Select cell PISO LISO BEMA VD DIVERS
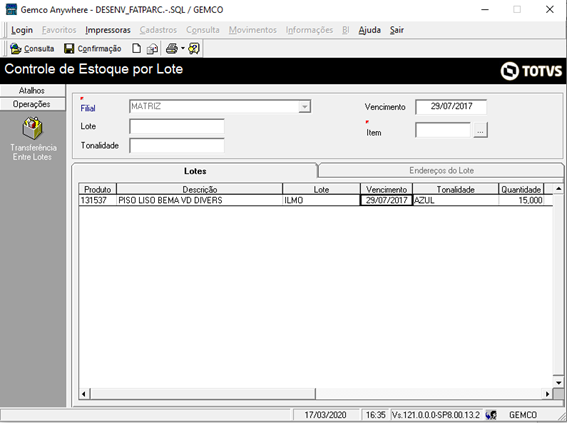This screenshot has width=567, height=423. (200, 200)
